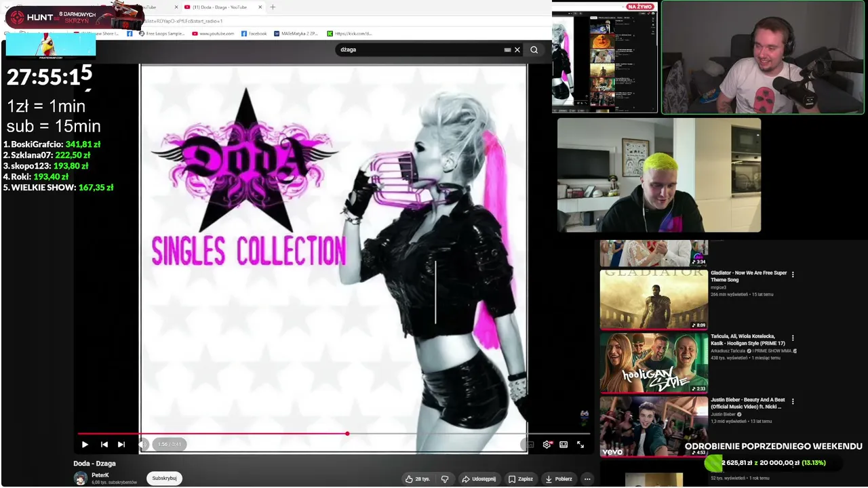The image size is (868, 488).
Task: Open Justin Bieber Beauty And A Beat title
Action: (x=748, y=403)
